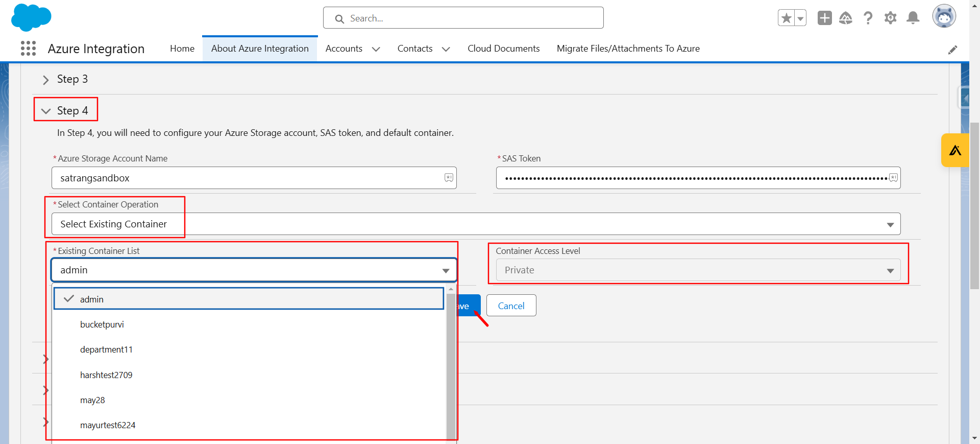
Task: Open the Setup gear icon
Action: (890, 18)
